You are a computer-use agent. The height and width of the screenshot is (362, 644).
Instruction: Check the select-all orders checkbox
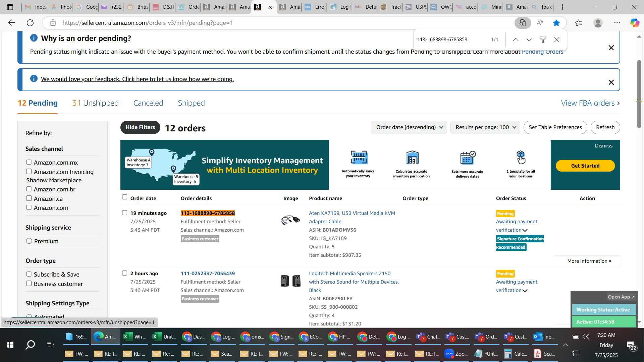point(124,197)
